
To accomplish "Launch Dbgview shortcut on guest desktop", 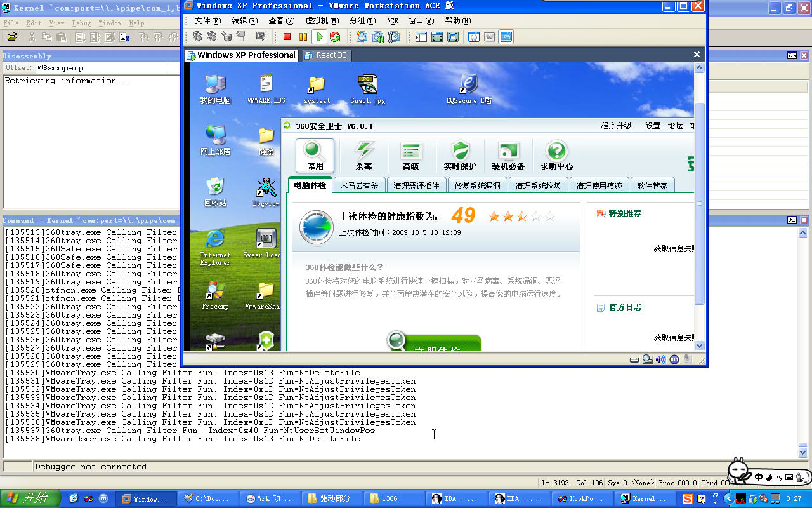I will 266,192.
